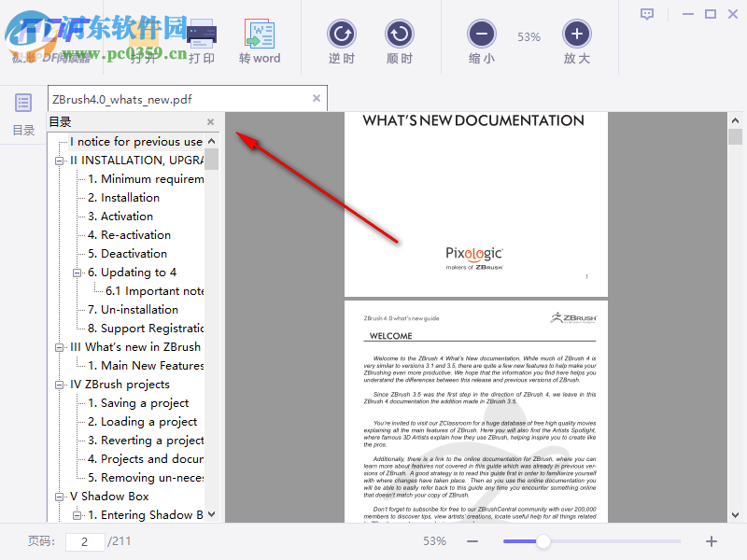Select V Shadow Box heading text
Viewport: 747px width, 560px height.
(x=109, y=497)
